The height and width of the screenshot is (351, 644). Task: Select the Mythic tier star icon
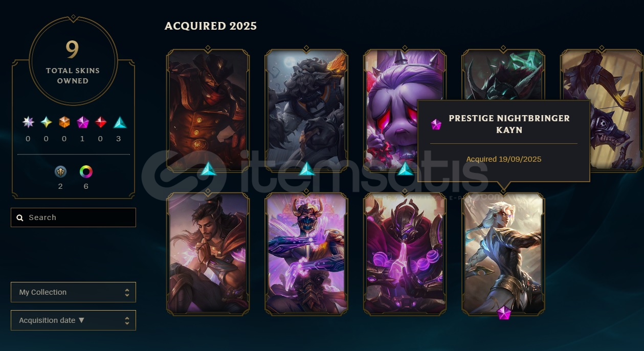click(x=47, y=122)
